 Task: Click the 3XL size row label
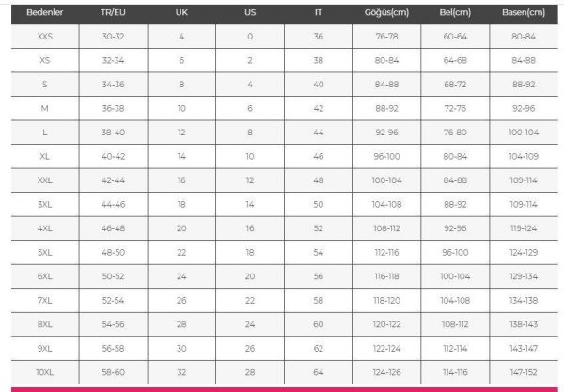[44, 204]
